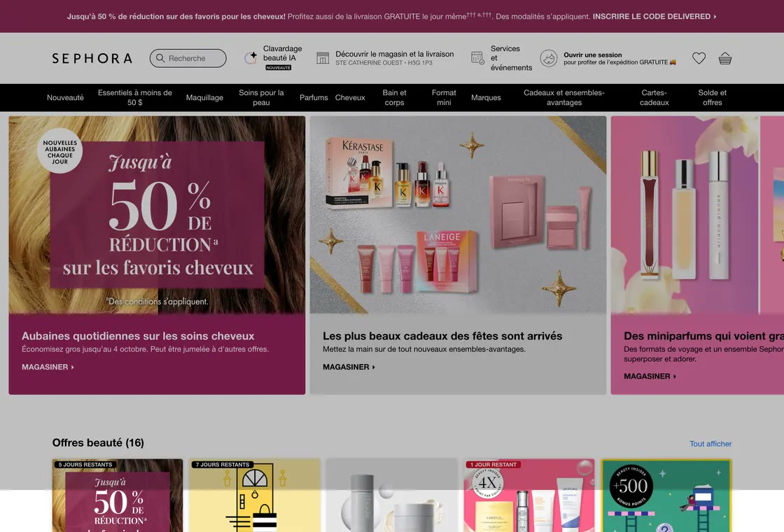Click the STE CATHERINE OUEST store text

click(384, 63)
